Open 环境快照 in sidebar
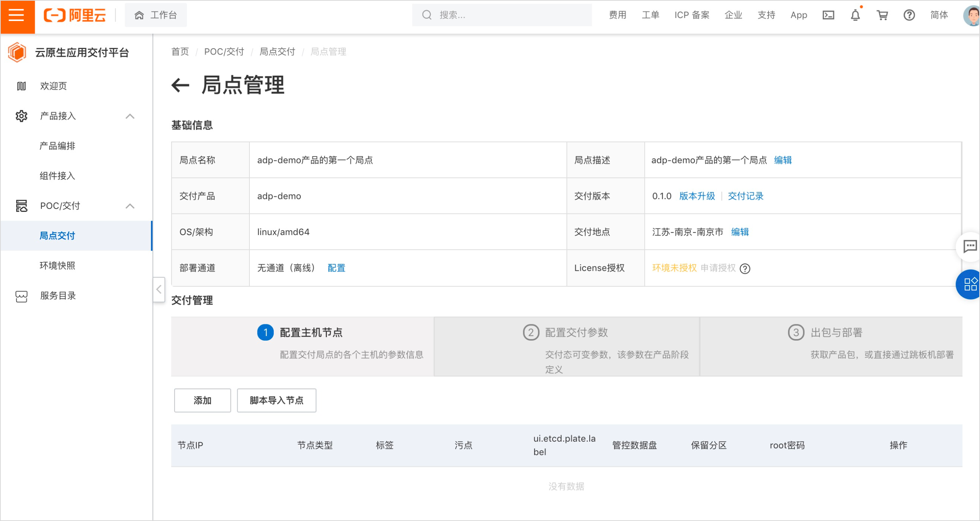980x521 pixels. [57, 266]
